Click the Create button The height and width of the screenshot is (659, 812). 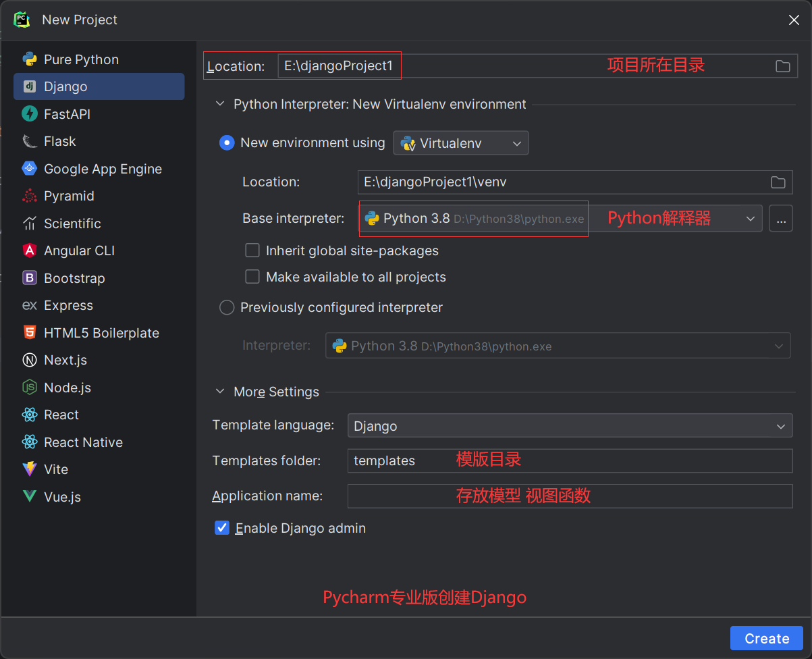point(767,639)
